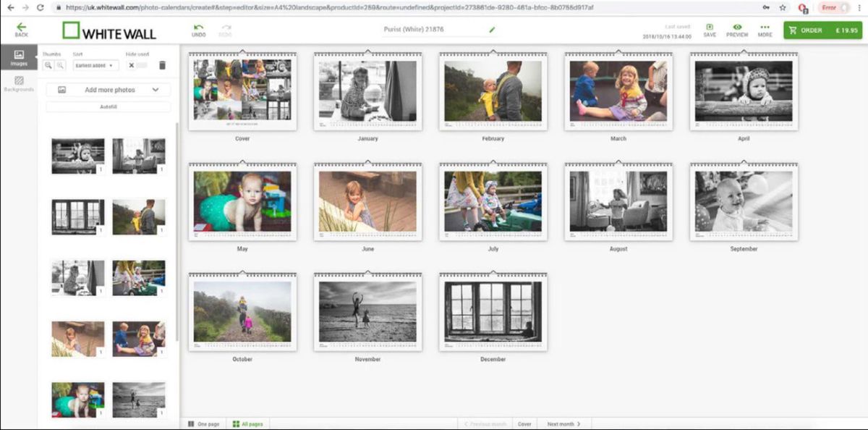Open the 'Earliest added' sort dropdown

pos(98,65)
